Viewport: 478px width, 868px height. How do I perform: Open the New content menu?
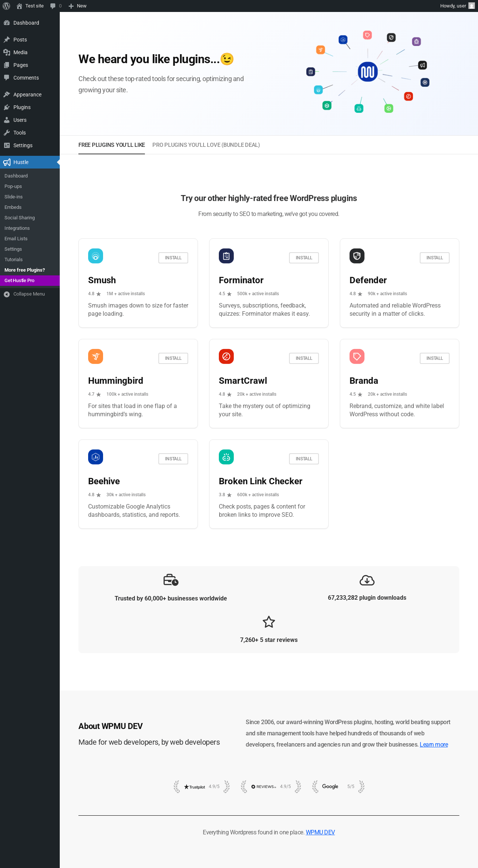click(78, 6)
